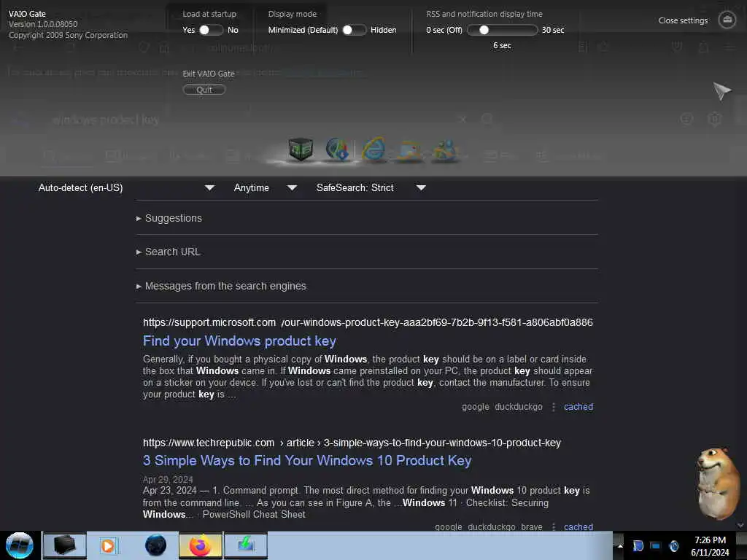Open the globe with download arrow dock icon
747x560 pixels.
pos(337,149)
